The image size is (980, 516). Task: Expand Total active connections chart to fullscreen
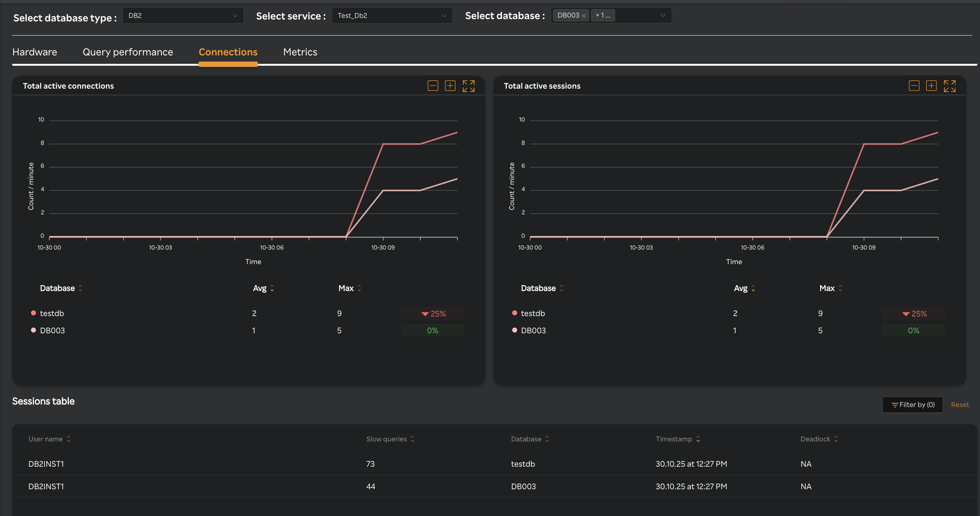468,86
